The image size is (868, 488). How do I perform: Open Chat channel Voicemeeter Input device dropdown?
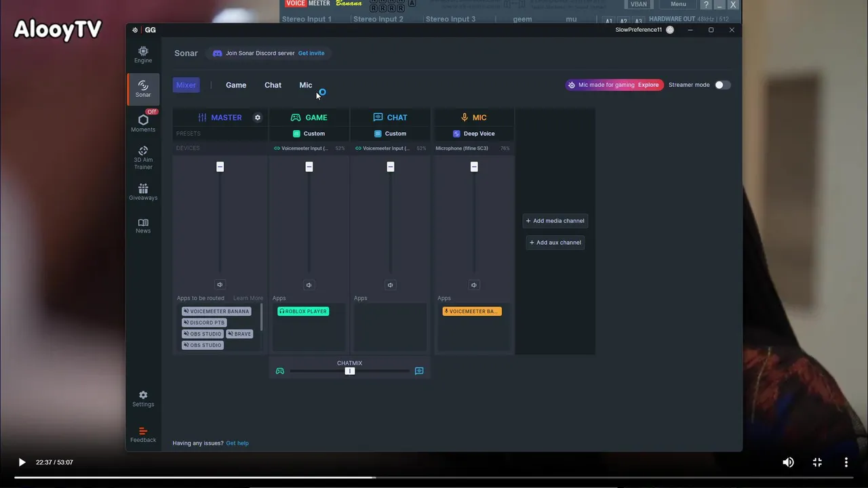(391, 148)
